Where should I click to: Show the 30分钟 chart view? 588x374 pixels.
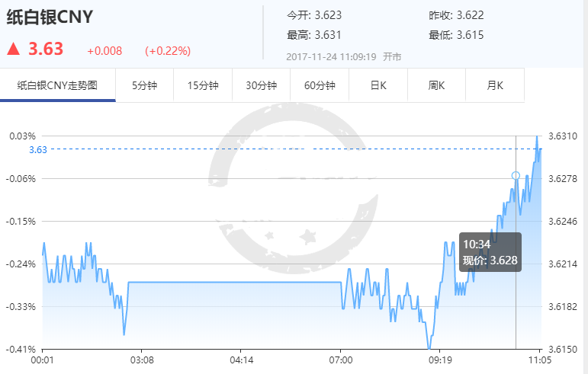261,85
